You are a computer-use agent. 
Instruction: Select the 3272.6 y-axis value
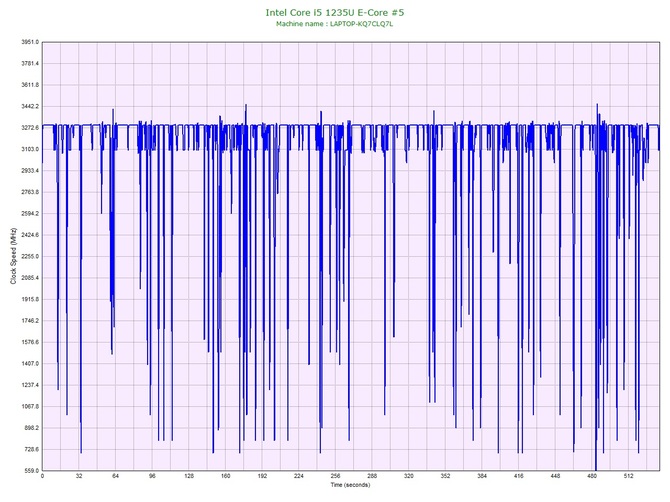tap(29, 128)
